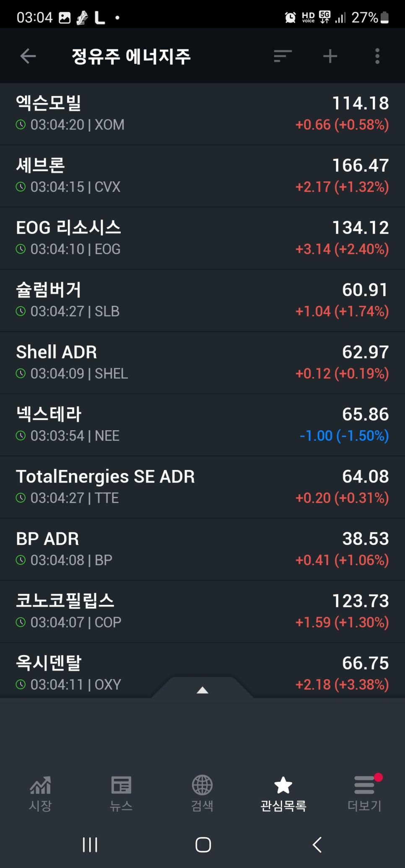Open the 더보기 more menu

(x=365, y=793)
